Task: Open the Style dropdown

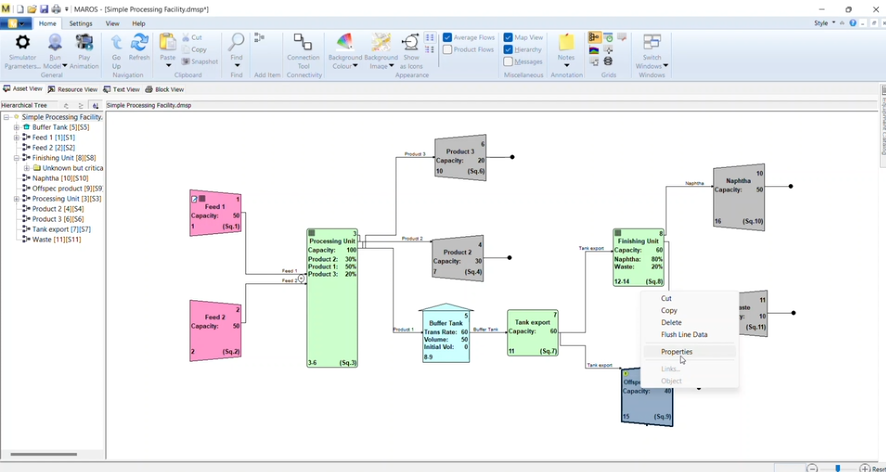Action: tap(824, 23)
